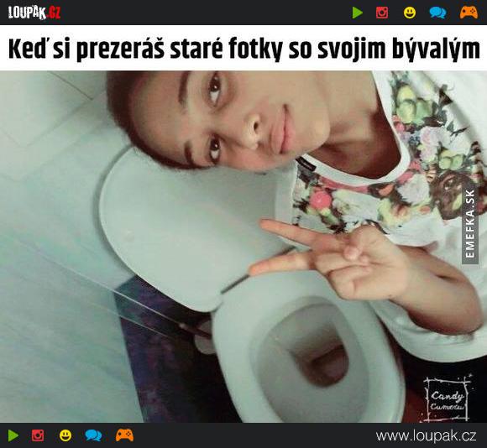The image size is (487, 448).
Task: Open the blue chat bubbles icon in footer
Action: click(93, 435)
